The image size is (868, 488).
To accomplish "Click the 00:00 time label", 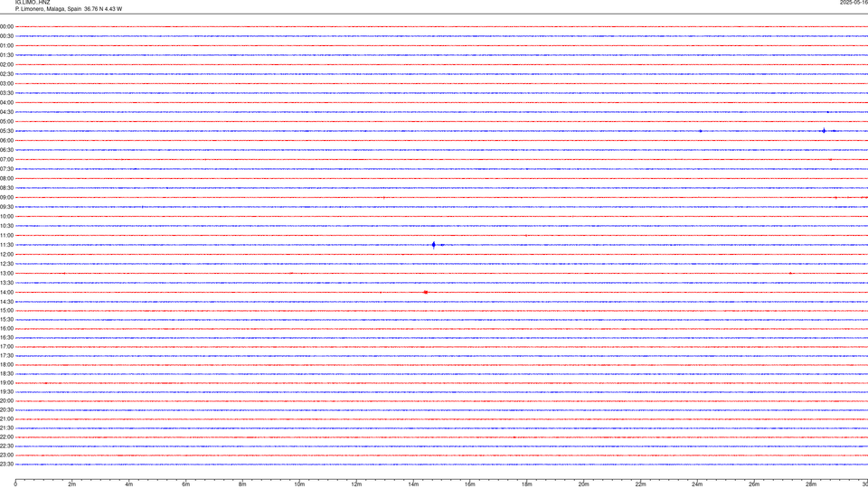I will [6, 26].
